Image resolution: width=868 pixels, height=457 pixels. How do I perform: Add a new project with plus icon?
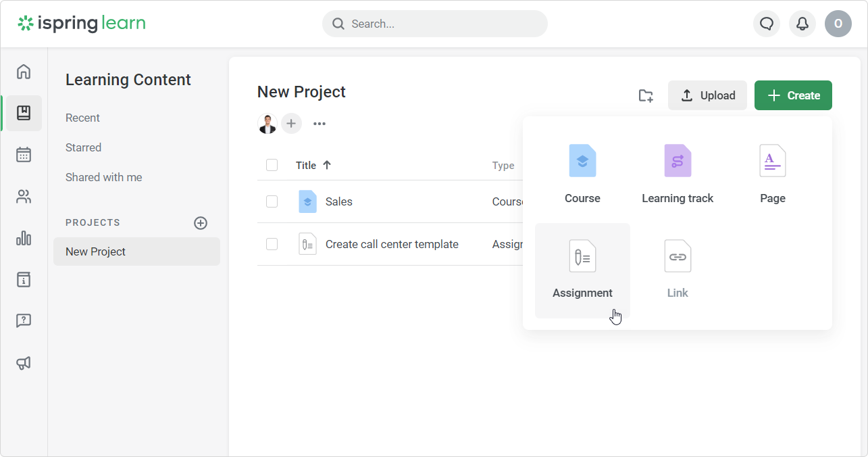pos(201,223)
